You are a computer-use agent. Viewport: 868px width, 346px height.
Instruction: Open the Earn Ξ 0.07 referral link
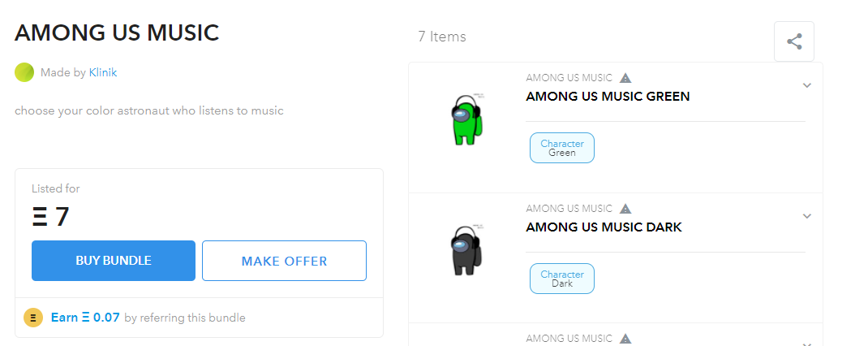(x=85, y=318)
